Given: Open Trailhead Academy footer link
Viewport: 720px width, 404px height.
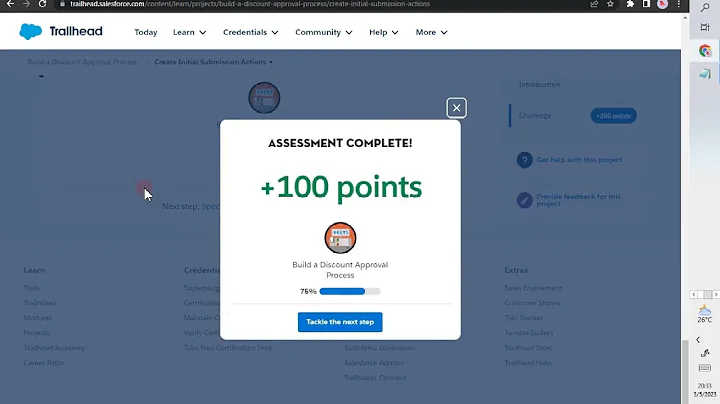Looking at the screenshot, I should pyautogui.click(x=54, y=348).
